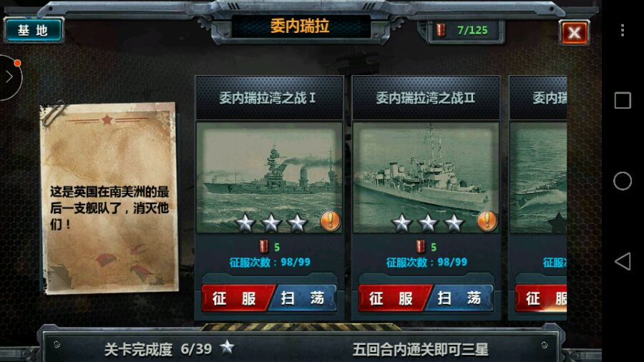Viewport: 644px width, 362px height.
Task: Open the three-dot overflow menu
Action: 623,30
